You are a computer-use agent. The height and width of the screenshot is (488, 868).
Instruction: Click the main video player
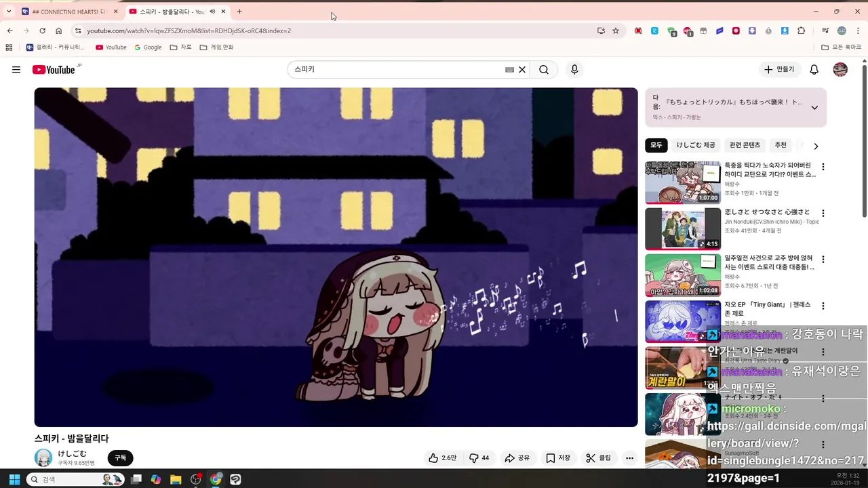point(336,257)
